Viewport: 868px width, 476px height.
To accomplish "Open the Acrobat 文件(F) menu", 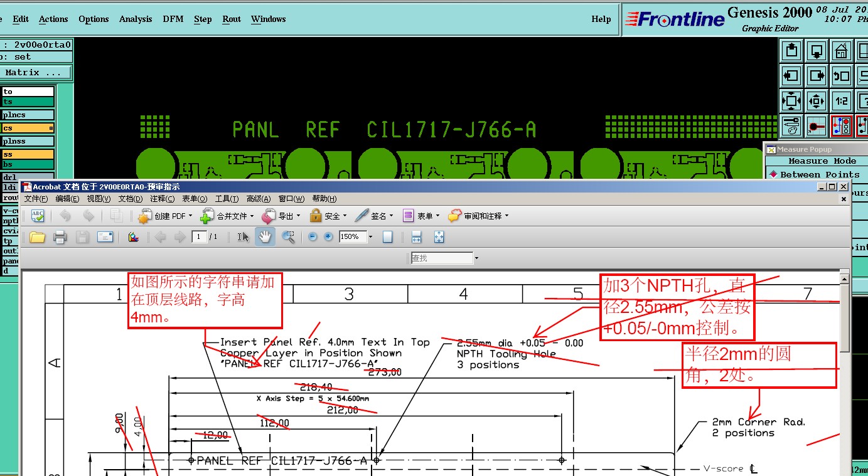I will (36, 199).
